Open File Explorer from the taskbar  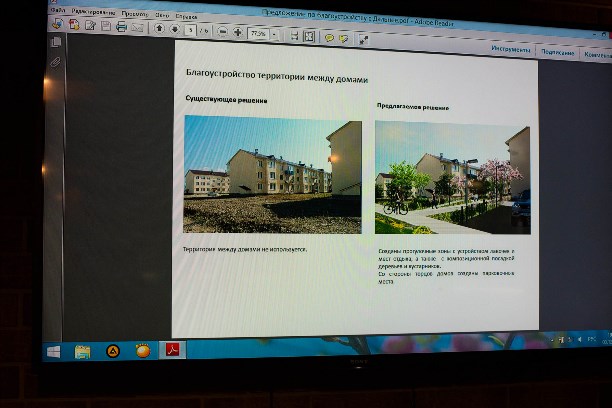[x=82, y=352]
